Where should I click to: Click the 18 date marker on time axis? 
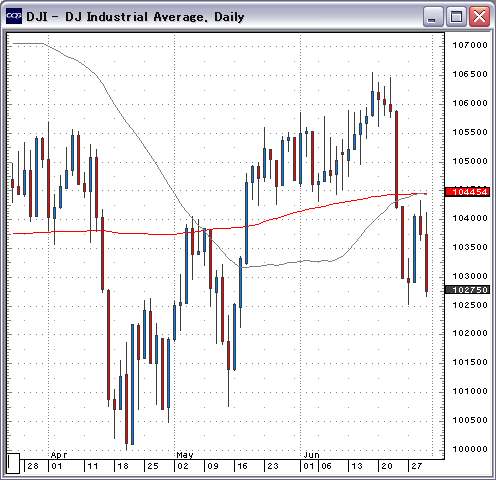click(123, 466)
